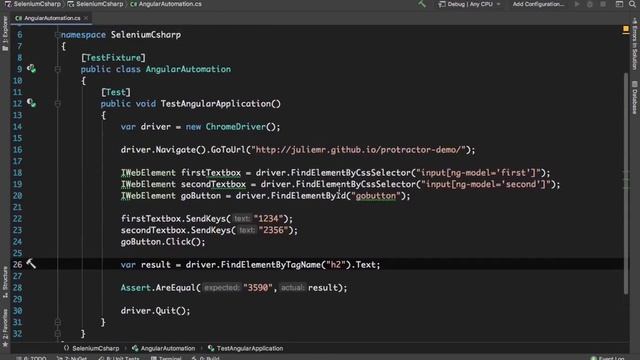The height and width of the screenshot is (360, 640).
Task: Click TestAngularApplication method name on line 12
Action: [216, 104]
